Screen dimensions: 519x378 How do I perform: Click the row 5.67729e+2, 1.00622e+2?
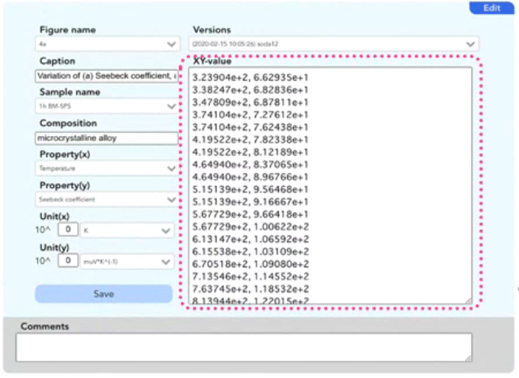[251, 227]
